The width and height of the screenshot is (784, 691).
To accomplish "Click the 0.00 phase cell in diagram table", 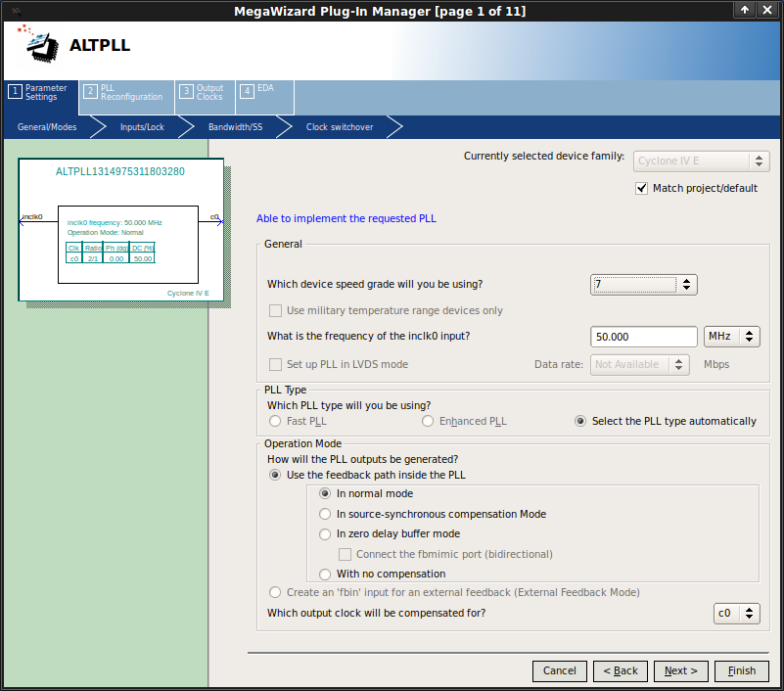I will pyautogui.click(x=116, y=258).
